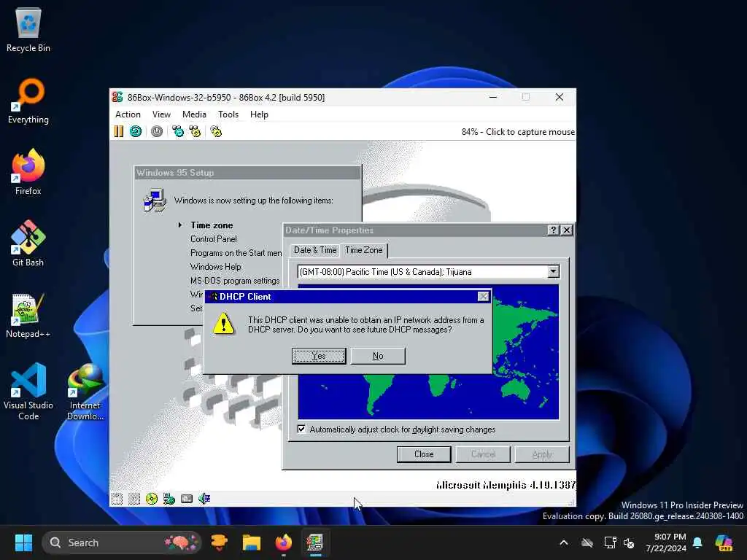Image resolution: width=747 pixels, height=560 pixels.
Task: Toggle automatic daylight saving adjustment checkbox
Action: (301, 429)
